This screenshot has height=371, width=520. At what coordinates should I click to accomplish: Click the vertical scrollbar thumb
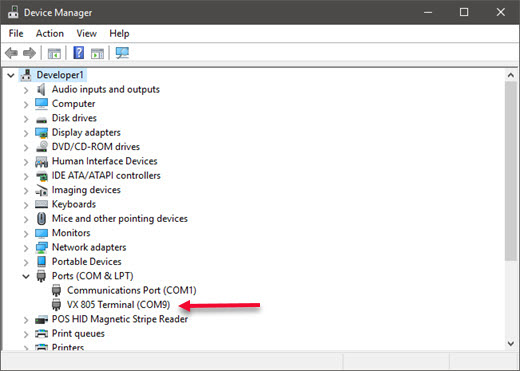pyautogui.click(x=510, y=171)
